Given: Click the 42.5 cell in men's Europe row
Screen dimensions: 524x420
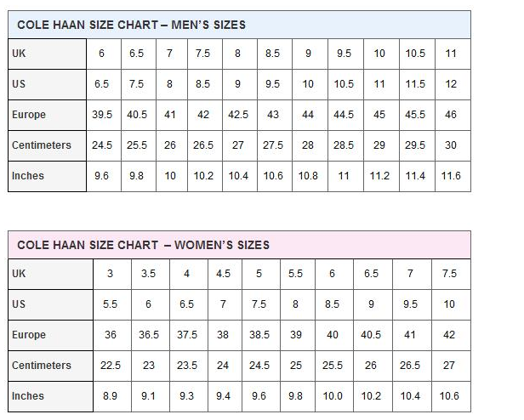Looking at the screenshot, I should click(x=238, y=115).
